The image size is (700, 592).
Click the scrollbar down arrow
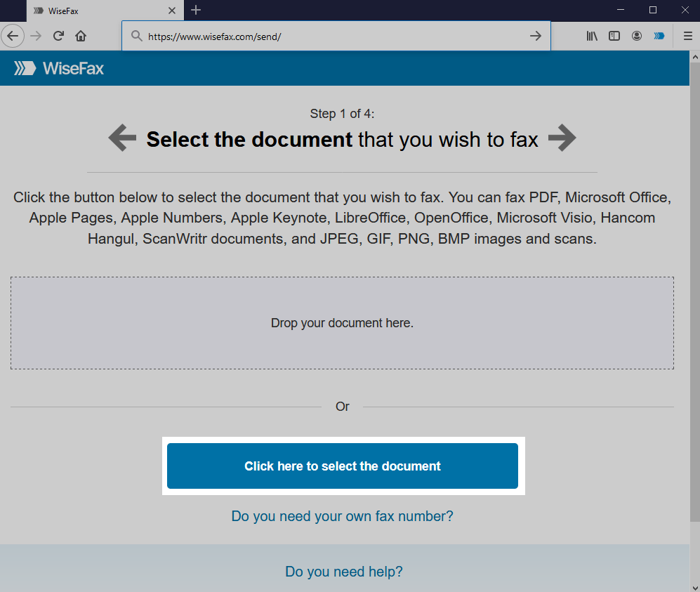pyautogui.click(x=694, y=587)
